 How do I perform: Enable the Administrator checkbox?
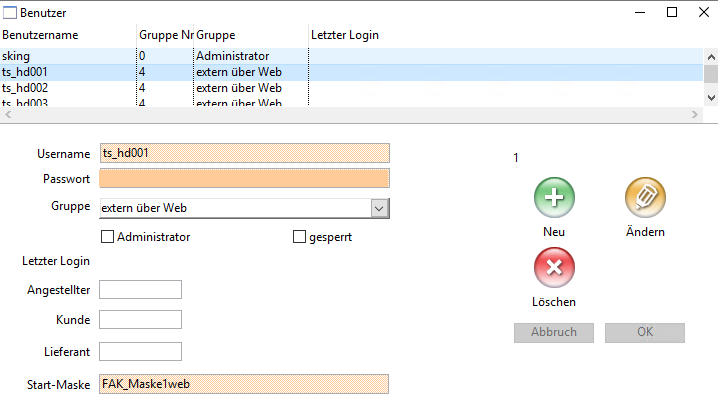pos(108,237)
